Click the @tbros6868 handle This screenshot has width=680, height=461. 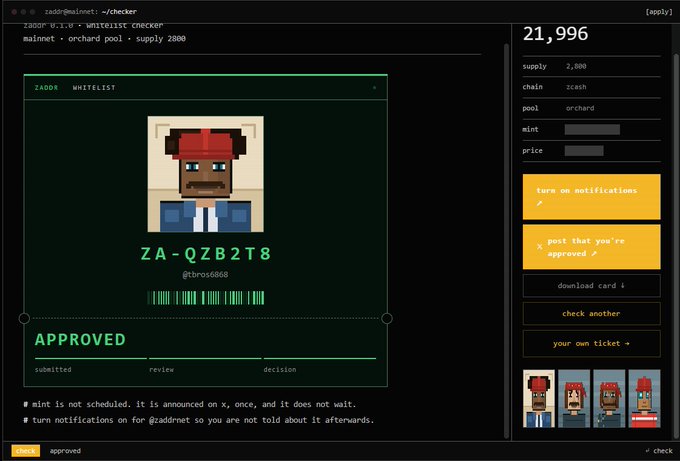point(205,275)
